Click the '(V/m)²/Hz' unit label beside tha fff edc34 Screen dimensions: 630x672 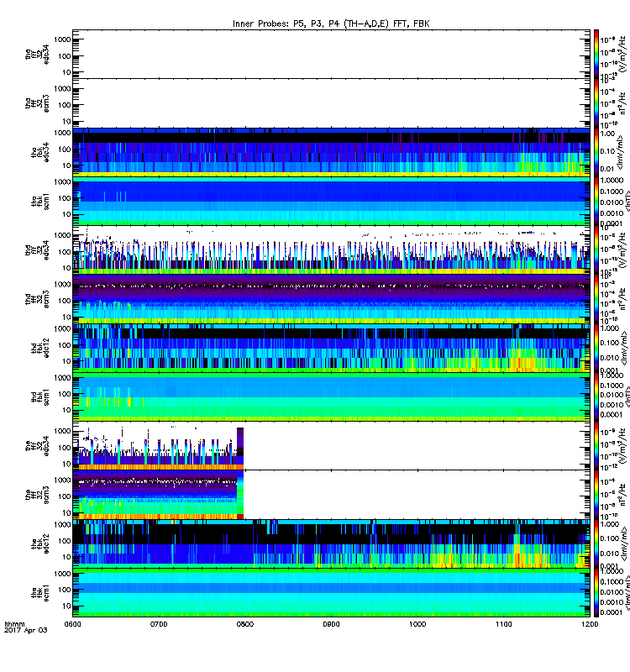tap(623, 54)
